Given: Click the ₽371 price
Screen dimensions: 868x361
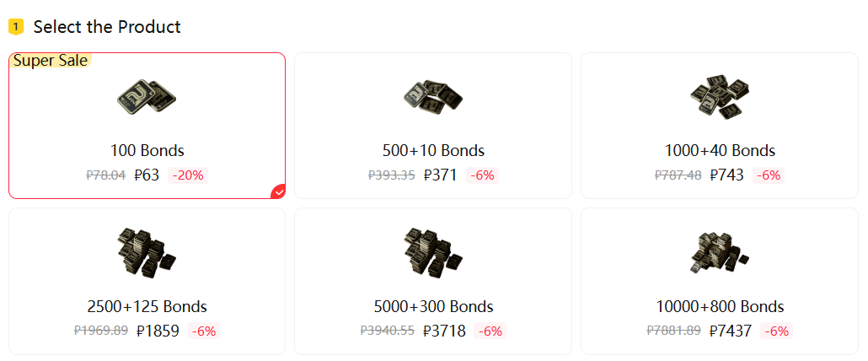Looking at the screenshot, I should [x=441, y=175].
